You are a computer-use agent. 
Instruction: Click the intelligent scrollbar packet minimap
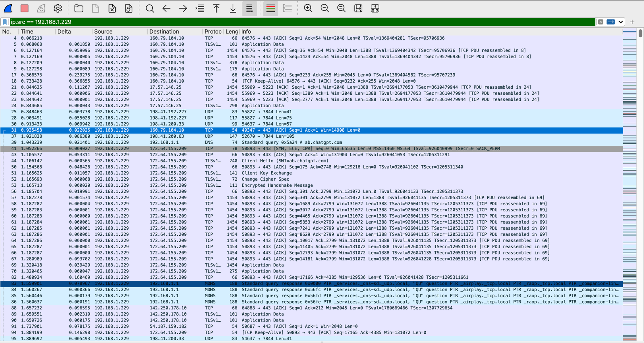[630, 184]
